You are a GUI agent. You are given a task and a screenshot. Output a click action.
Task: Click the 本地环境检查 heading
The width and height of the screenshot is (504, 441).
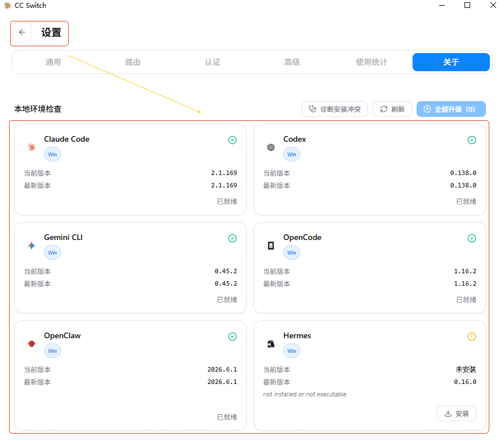[x=38, y=109]
